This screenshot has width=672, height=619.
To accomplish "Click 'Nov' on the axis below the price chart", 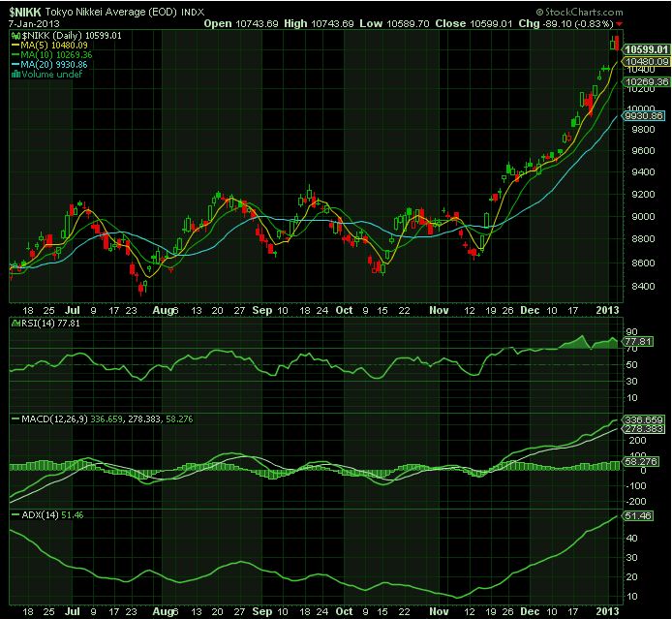I will (439, 310).
